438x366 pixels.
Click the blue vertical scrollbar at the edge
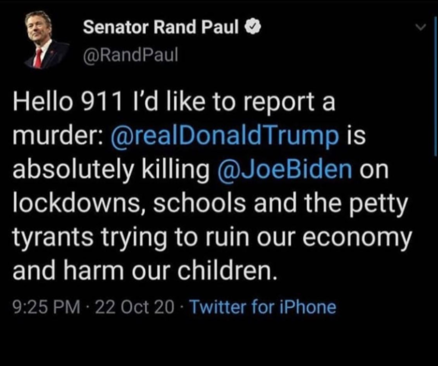point(435,87)
